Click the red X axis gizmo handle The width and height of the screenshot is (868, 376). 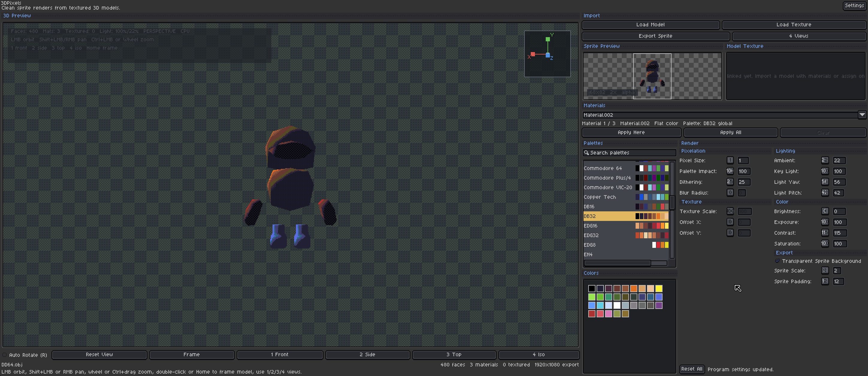[x=533, y=54]
